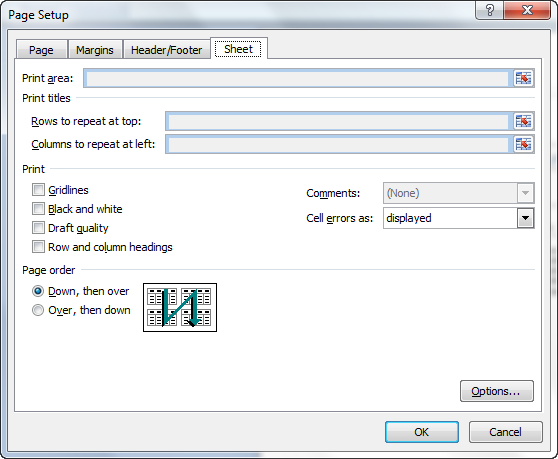Enable Row and column headings
Image resolution: width=558 pixels, height=459 pixels.
pos(38,247)
